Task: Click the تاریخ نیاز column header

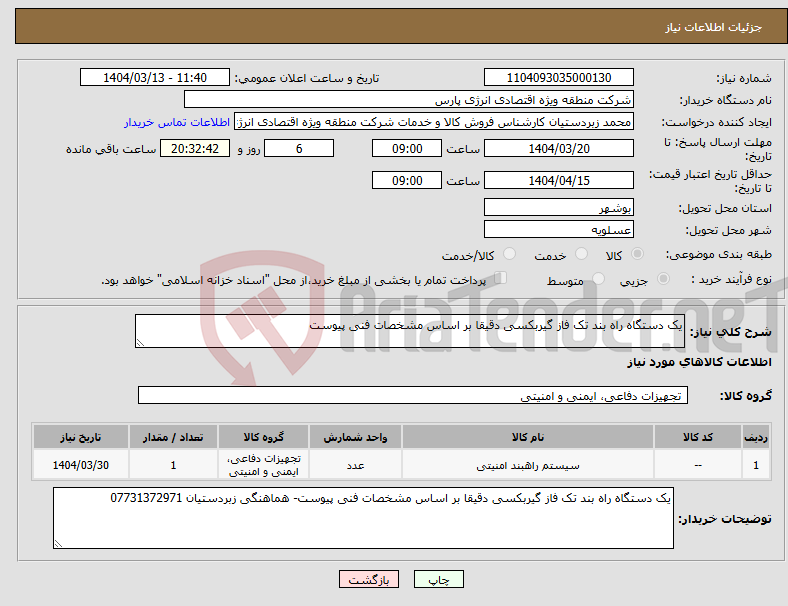Action: pos(81,437)
